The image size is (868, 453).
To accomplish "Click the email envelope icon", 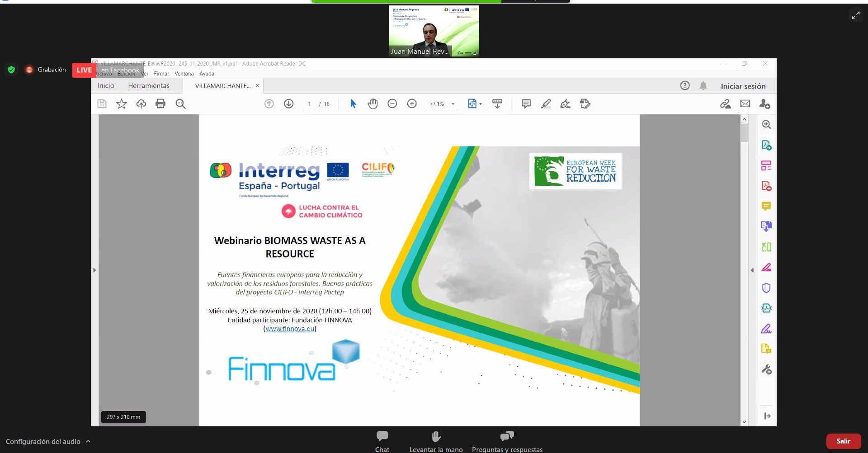I will click(x=745, y=104).
